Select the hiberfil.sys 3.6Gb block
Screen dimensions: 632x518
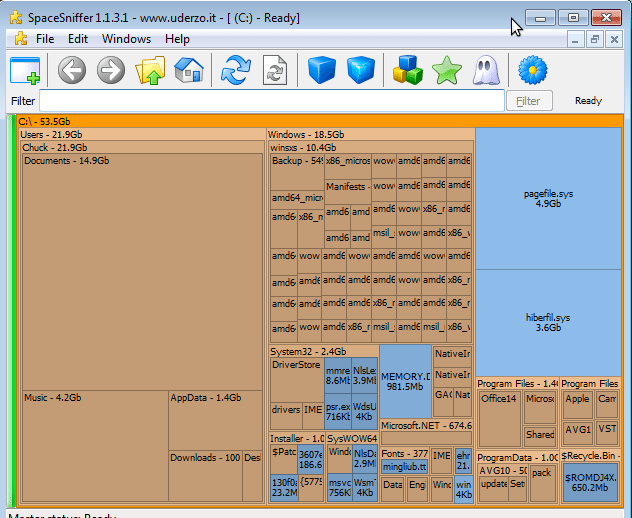click(548, 322)
